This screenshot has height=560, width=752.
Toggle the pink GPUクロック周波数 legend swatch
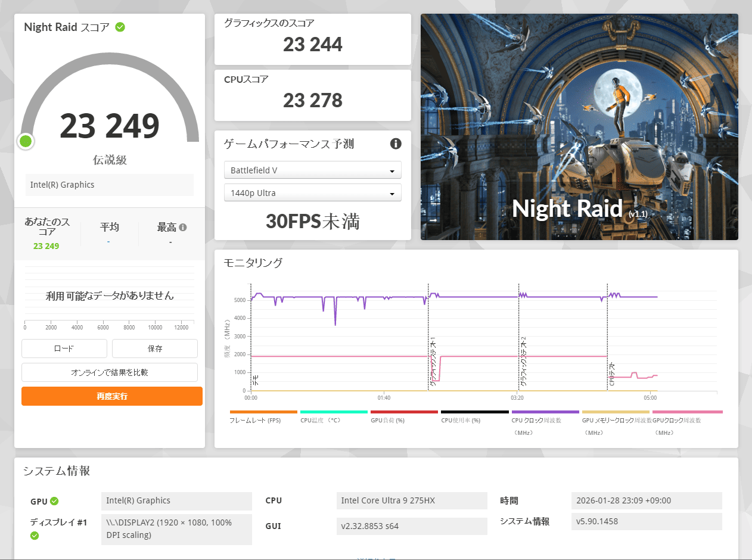(x=687, y=412)
